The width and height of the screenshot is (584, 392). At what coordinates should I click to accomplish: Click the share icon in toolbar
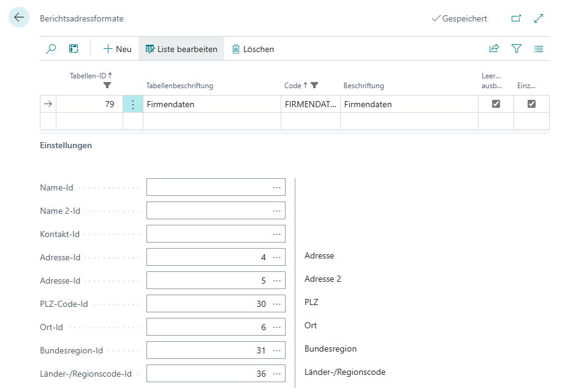click(494, 49)
